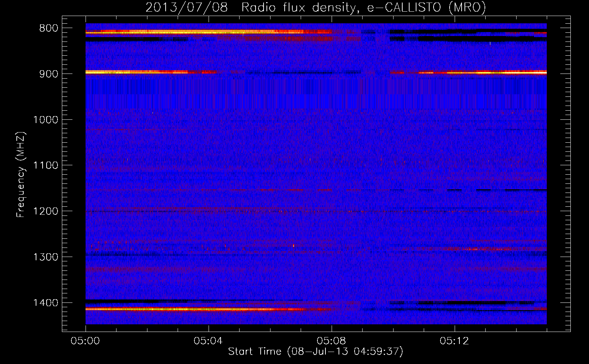Click the 05:04 time tick label
This screenshot has height=364, width=589.
pos(208,341)
